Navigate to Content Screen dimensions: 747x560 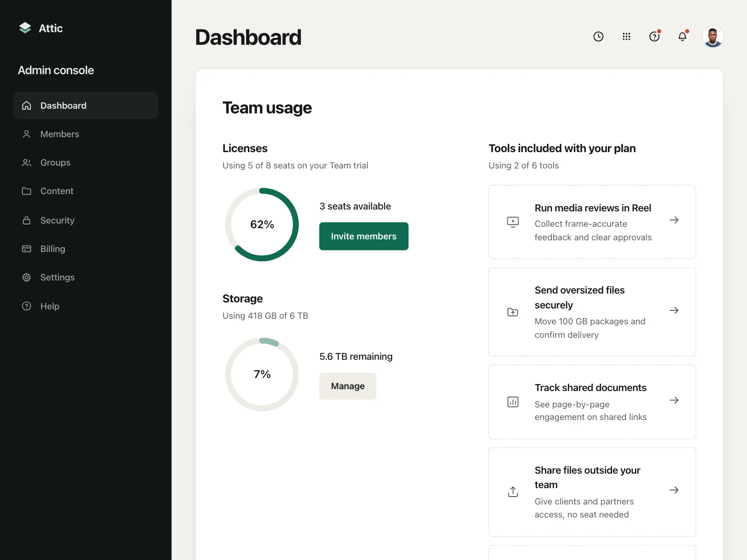[x=86, y=191]
